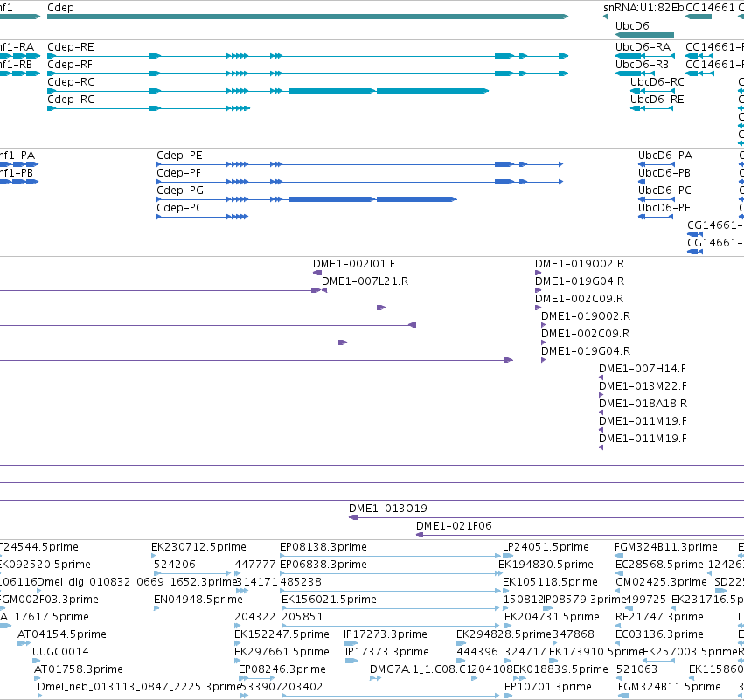
Task: Click the EP06838.3prime EST label
Action: click(x=323, y=565)
